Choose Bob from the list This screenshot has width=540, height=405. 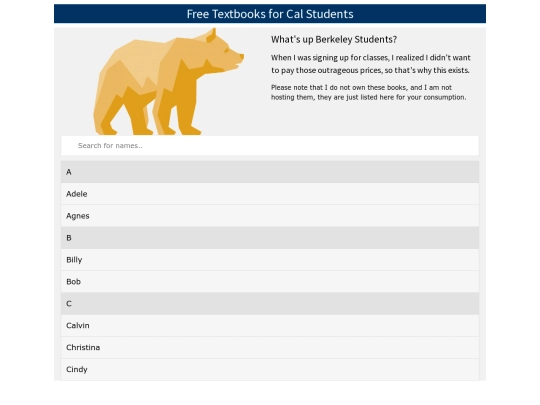point(270,282)
